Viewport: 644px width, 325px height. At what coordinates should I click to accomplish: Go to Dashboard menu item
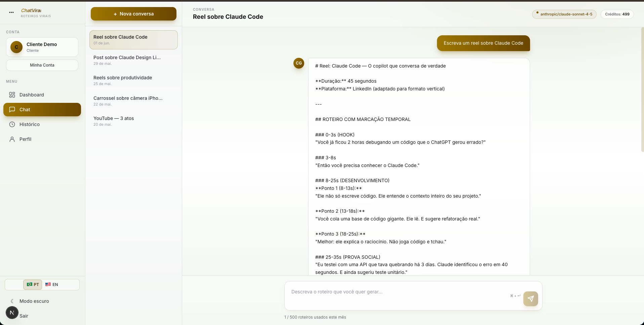pos(42,95)
